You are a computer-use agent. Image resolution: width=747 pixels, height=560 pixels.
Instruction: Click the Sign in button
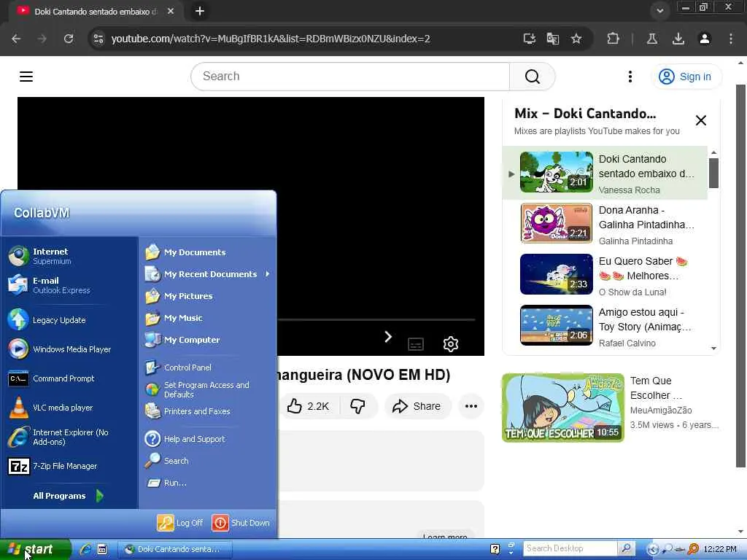click(x=686, y=77)
